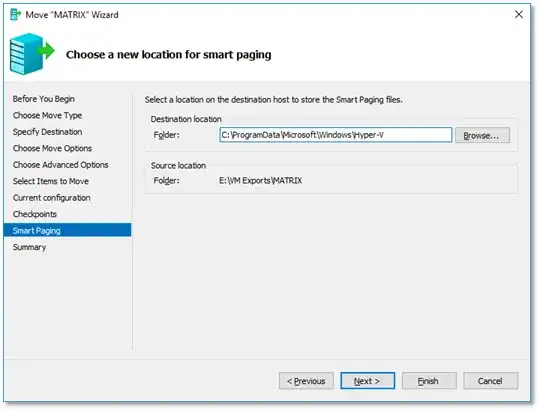Click the large server move icon
This screenshot has width=540, height=411.
[32, 54]
